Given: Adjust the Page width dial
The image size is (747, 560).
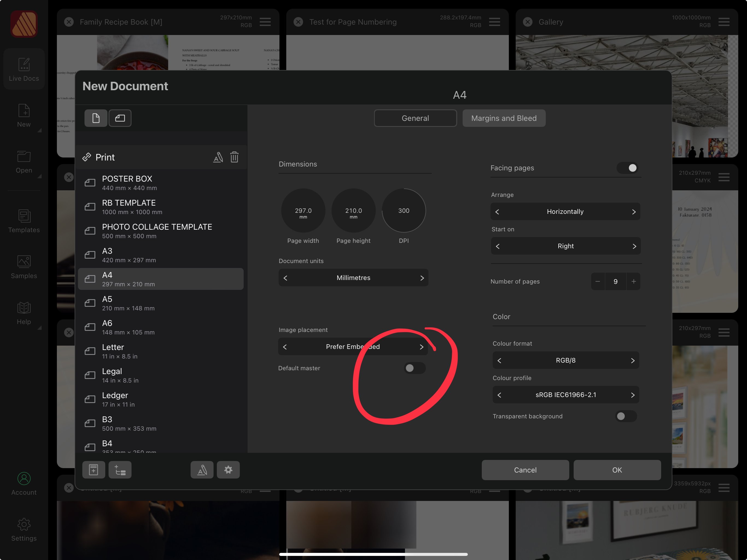Looking at the screenshot, I should (x=303, y=211).
